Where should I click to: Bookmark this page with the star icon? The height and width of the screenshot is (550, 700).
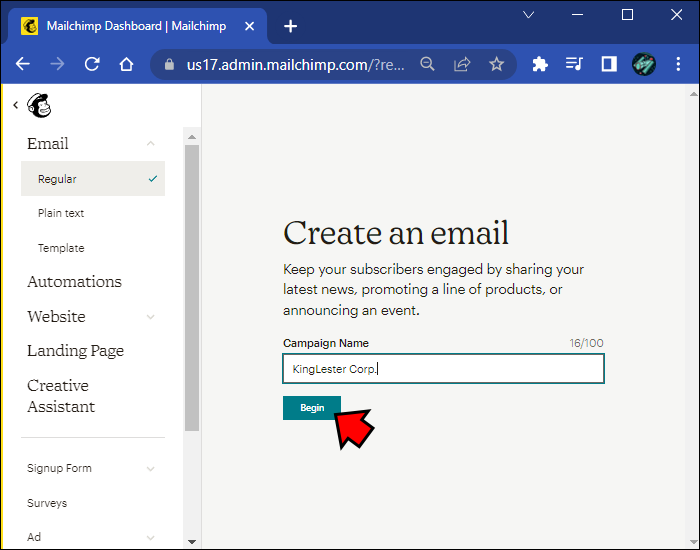tap(496, 64)
